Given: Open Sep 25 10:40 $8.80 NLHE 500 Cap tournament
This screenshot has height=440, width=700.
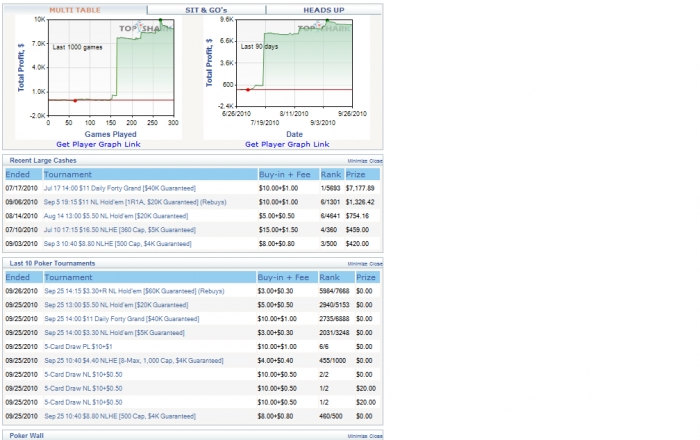Looking at the screenshot, I should (120, 416).
